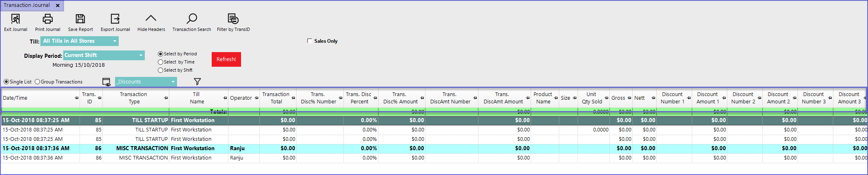Expand the Display Period dropdown
This screenshot has width=868, height=175.
pos(141,55)
